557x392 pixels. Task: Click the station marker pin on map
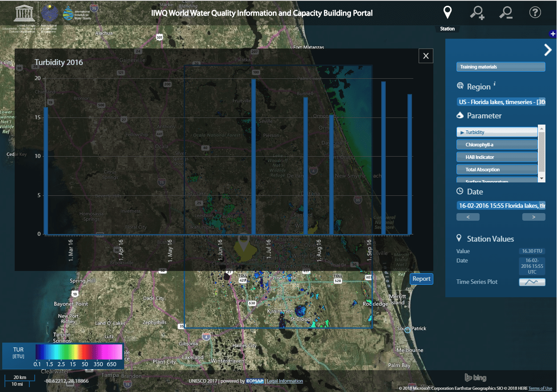(x=243, y=241)
